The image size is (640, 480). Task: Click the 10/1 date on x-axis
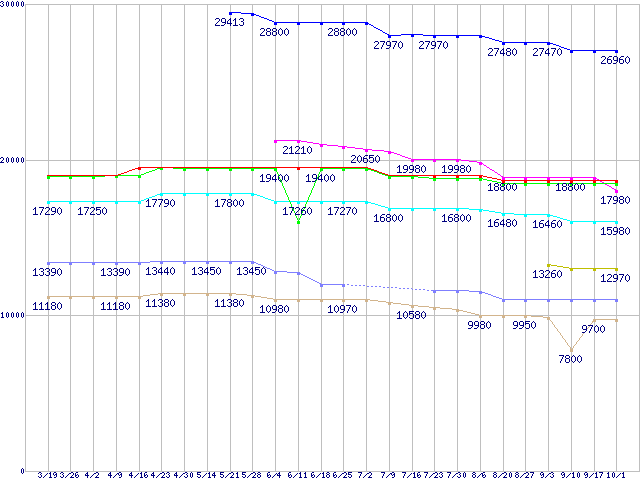(x=617, y=475)
